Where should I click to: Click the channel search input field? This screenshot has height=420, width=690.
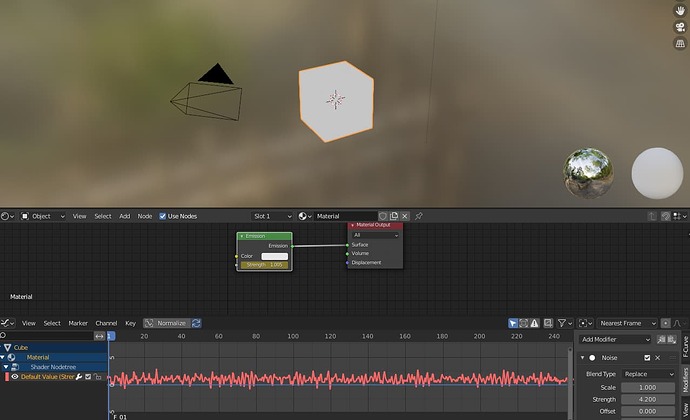[x=46, y=336]
